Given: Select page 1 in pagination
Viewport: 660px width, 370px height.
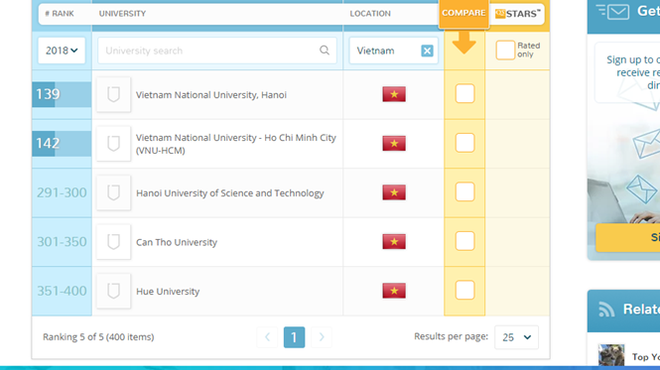Looking at the screenshot, I should (x=294, y=337).
